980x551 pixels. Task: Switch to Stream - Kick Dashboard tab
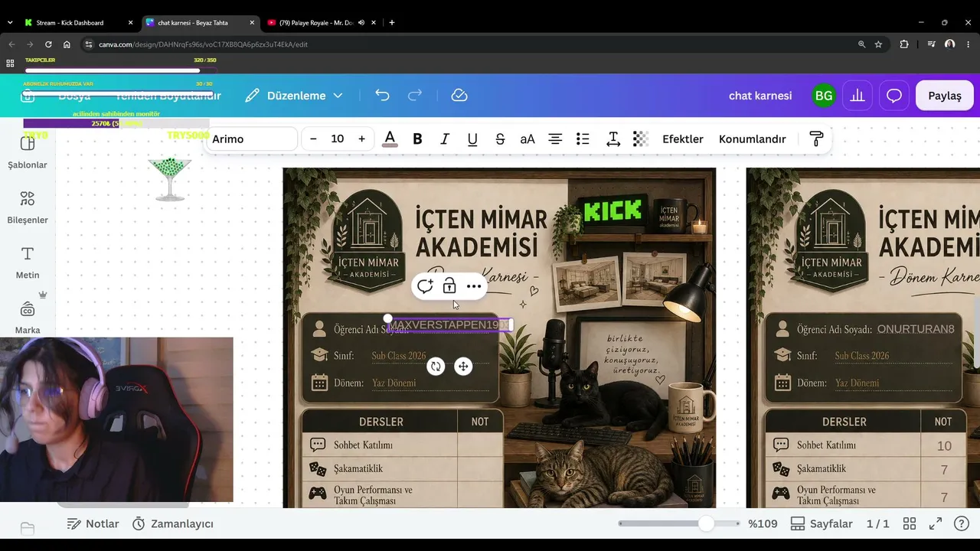(78, 23)
